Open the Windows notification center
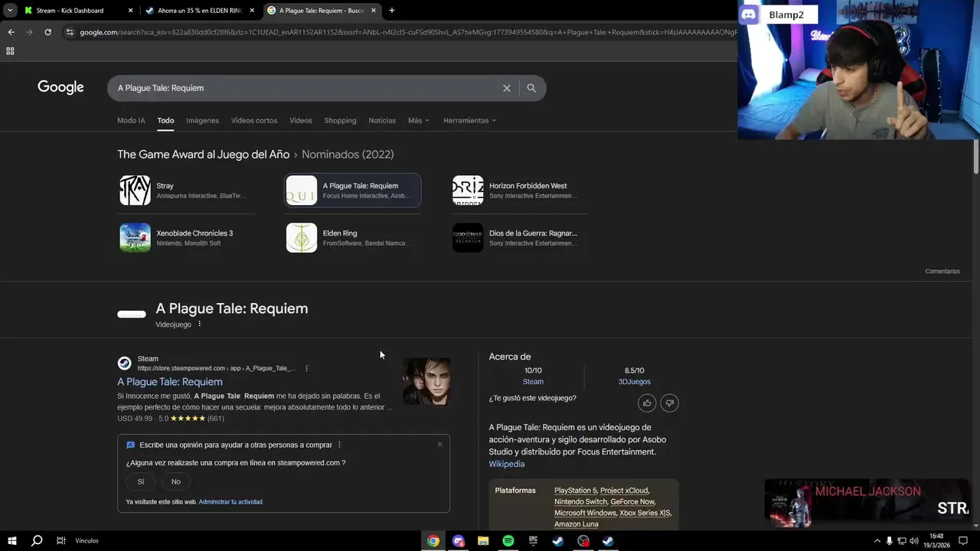The width and height of the screenshot is (980, 551). (963, 540)
